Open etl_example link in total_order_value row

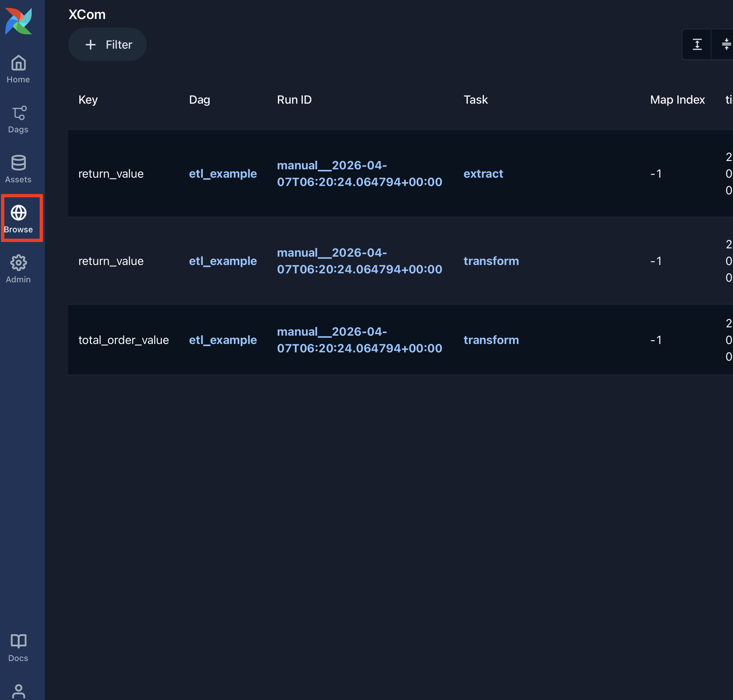(223, 340)
